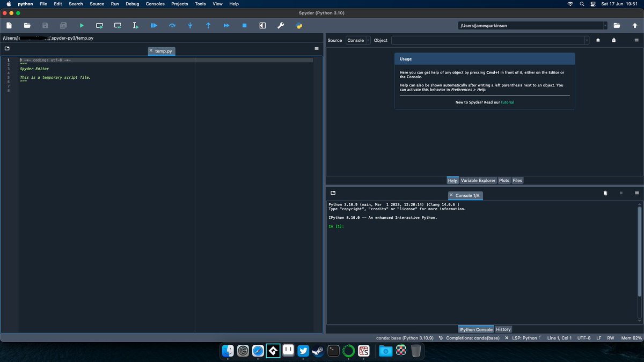Open Safari from the Dock
Viewport: 644px width, 362px height.
pyautogui.click(x=258, y=351)
